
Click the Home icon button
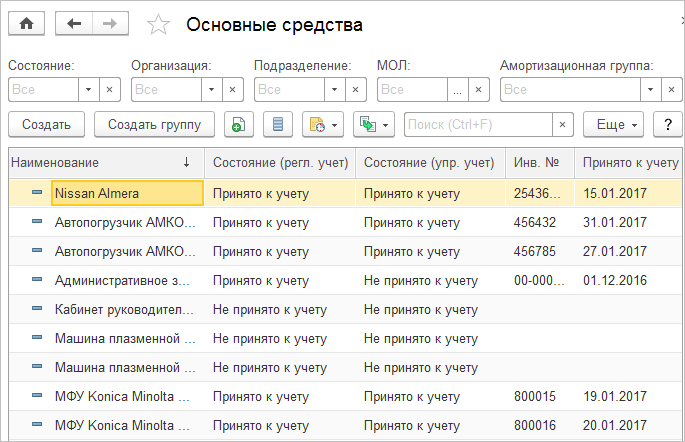pos(26,23)
